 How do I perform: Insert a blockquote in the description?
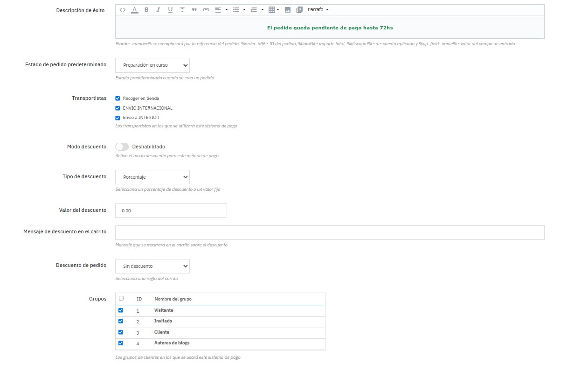click(x=194, y=10)
